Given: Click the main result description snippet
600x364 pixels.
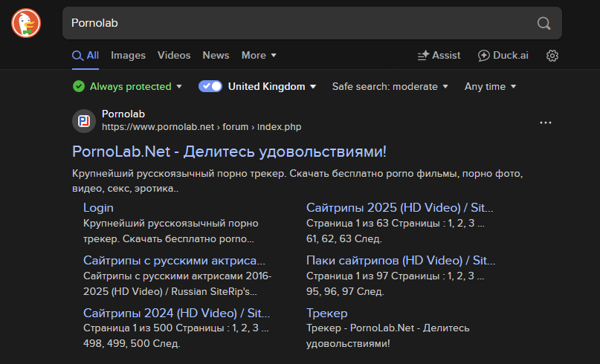Looking at the screenshot, I should coord(297,181).
